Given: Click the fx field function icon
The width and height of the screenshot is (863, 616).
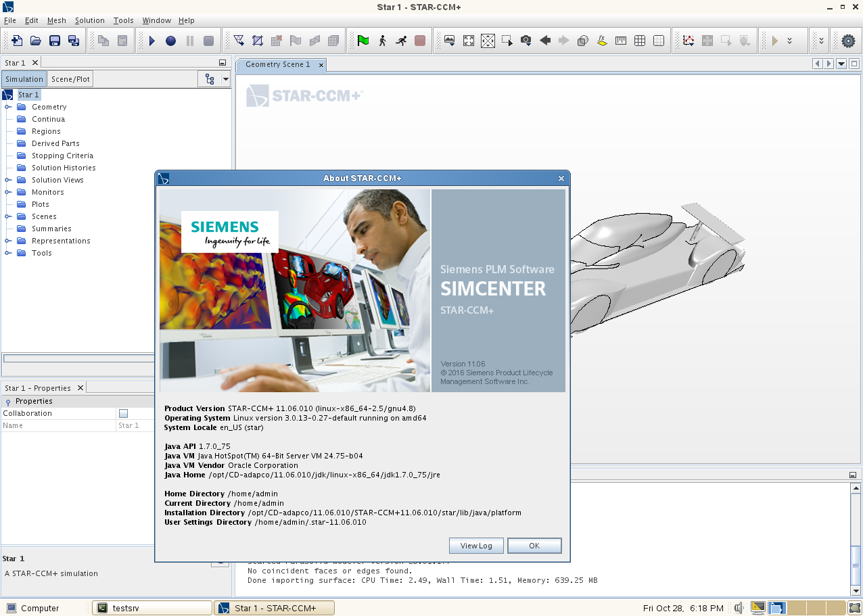Looking at the screenshot, I should [602, 41].
